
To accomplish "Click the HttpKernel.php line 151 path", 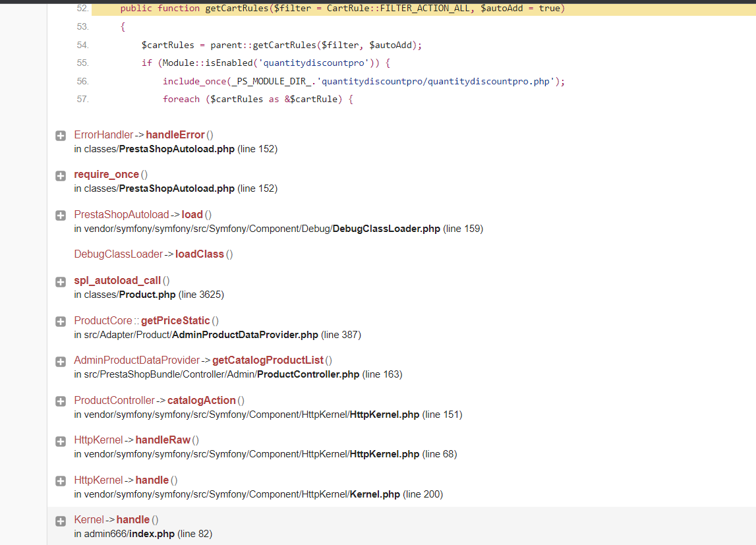I will coord(268,415).
